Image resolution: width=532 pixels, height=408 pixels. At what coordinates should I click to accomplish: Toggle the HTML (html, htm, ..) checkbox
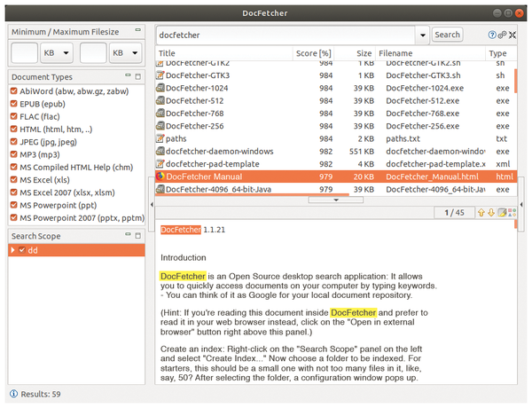click(13, 129)
